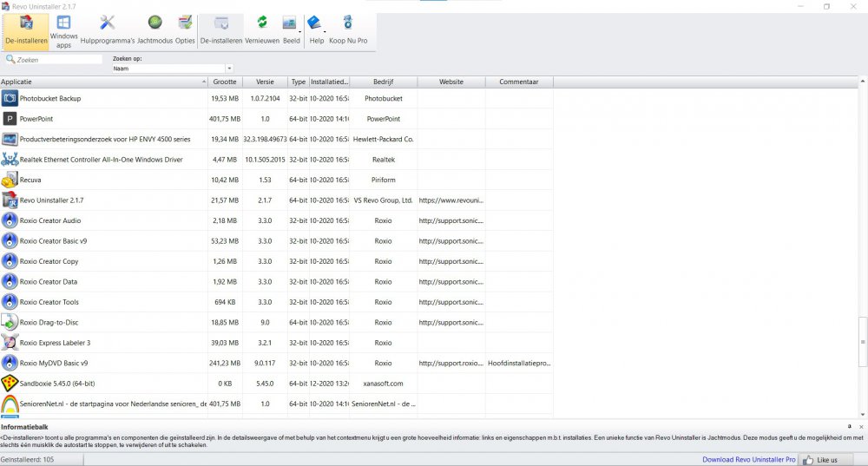Sort by Bedrijf column header
The height and width of the screenshot is (466, 868).
(x=383, y=82)
